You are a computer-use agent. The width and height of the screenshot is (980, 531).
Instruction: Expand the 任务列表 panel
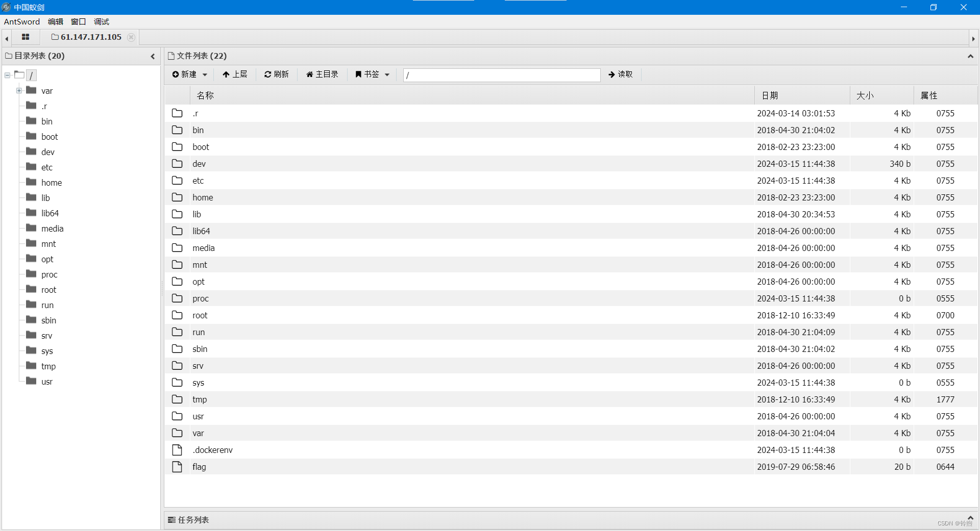(x=970, y=517)
